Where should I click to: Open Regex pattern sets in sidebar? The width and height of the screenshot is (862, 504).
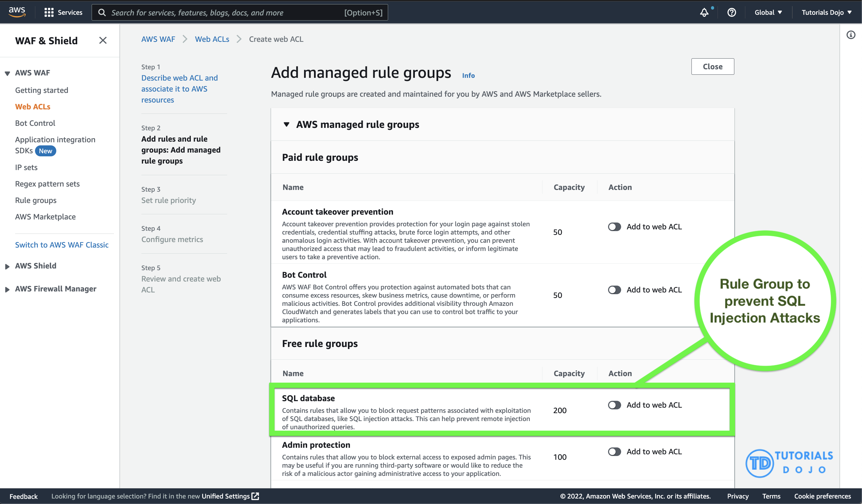[47, 184]
